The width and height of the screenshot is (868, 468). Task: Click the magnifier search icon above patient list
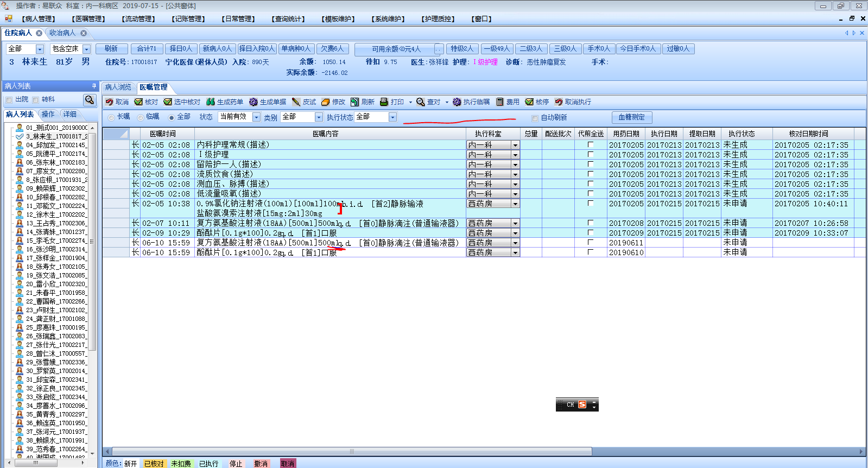pyautogui.click(x=90, y=100)
